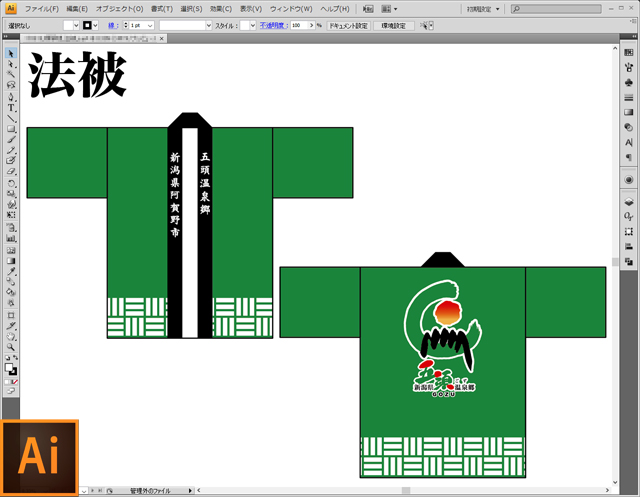Screen dimensions: 640x497
Task: Set the None paint mode button
Action: click(15, 382)
